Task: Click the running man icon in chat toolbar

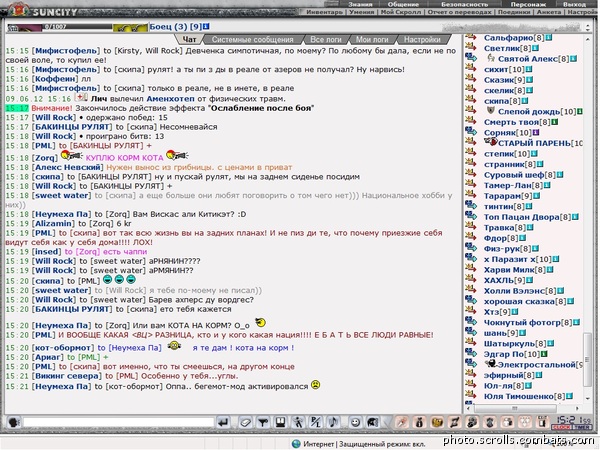Action: (x=298, y=422)
